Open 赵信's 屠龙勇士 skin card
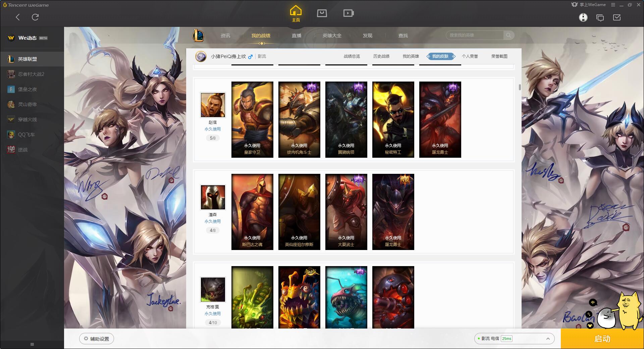This screenshot has width=644, height=349. click(440, 119)
